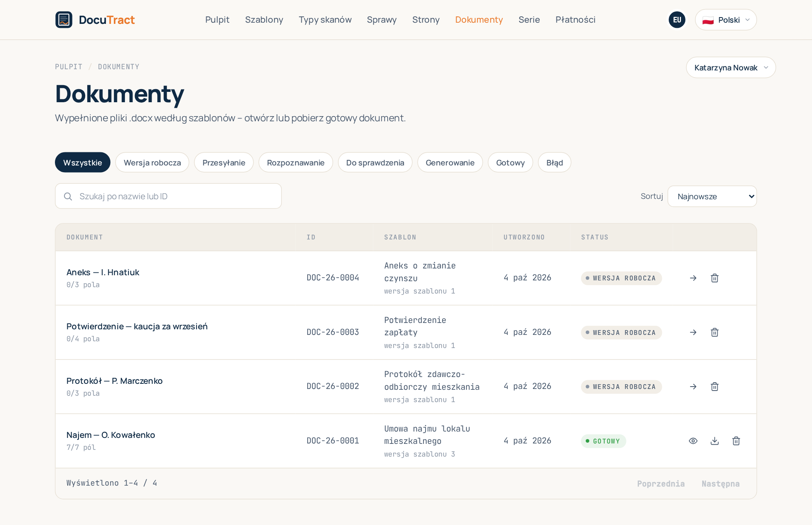Open Serie navigation item
The width and height of the screenshot is (812, 525).
pos(529,20)
